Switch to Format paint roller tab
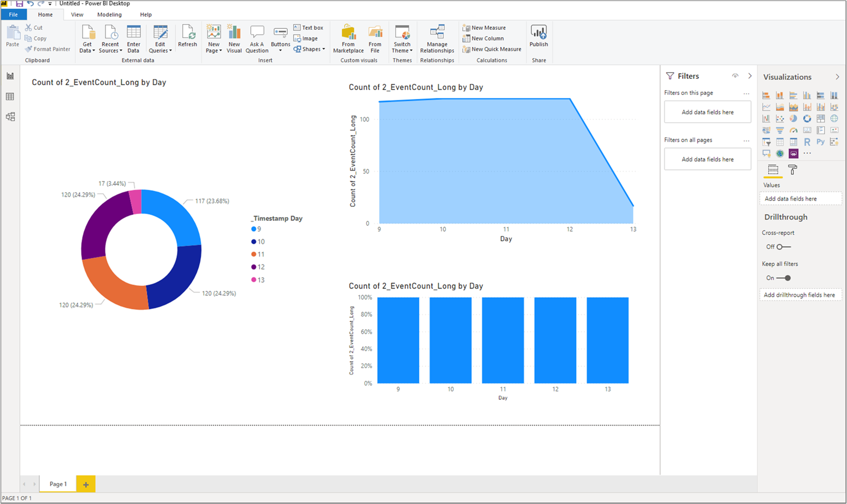Image resolution: width=847 pixels, height=504 pixels. (x=792, y=170)
